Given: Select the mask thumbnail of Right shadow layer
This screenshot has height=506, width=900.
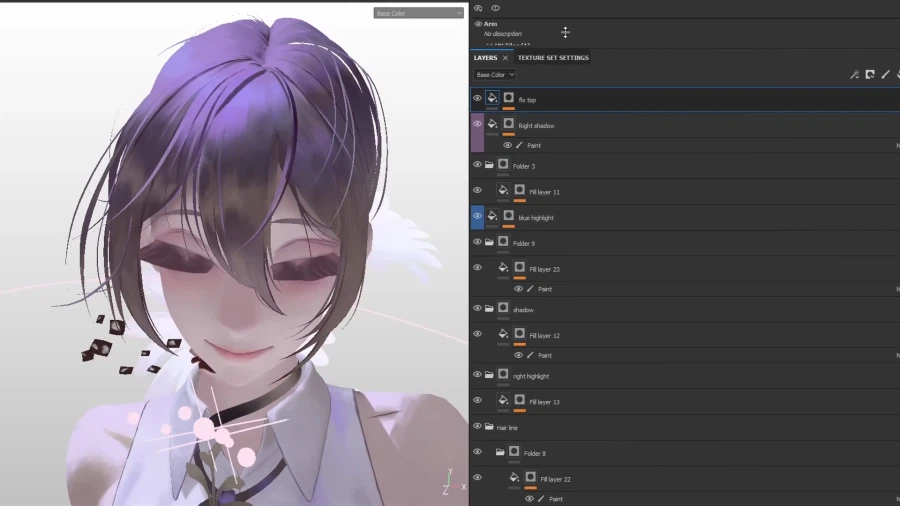Looking at the screenshot, I should click(509, 124).
